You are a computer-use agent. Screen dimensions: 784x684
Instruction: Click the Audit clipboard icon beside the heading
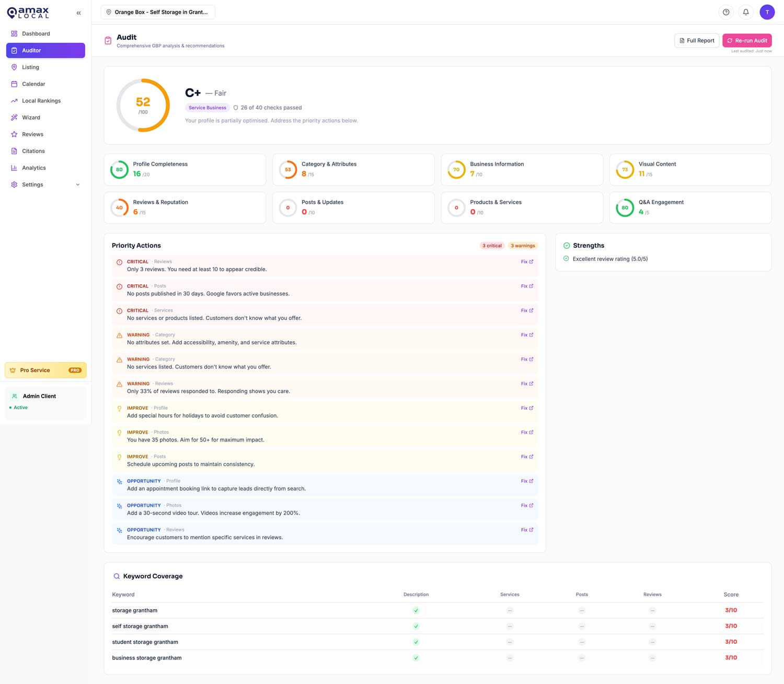tap(108, 41)
